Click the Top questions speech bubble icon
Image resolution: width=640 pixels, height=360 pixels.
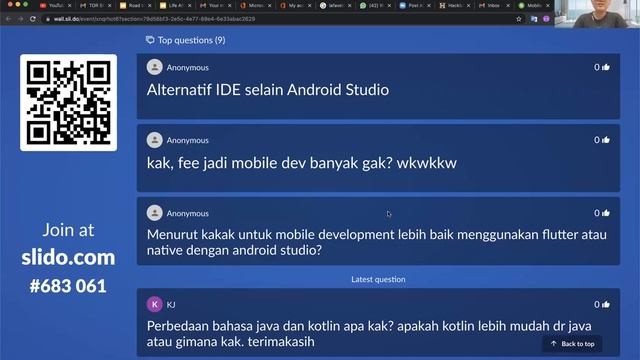click(x=150, y=40)
